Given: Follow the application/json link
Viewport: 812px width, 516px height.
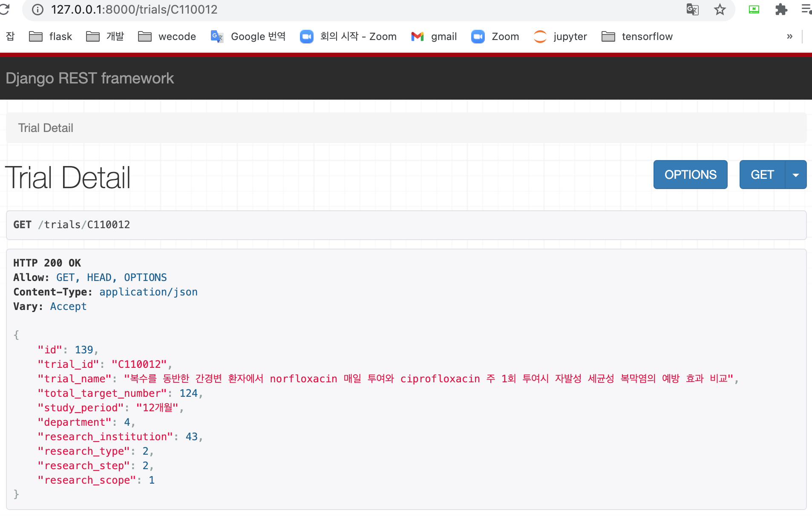Looking at the screenshot, I should coord(148,292).
